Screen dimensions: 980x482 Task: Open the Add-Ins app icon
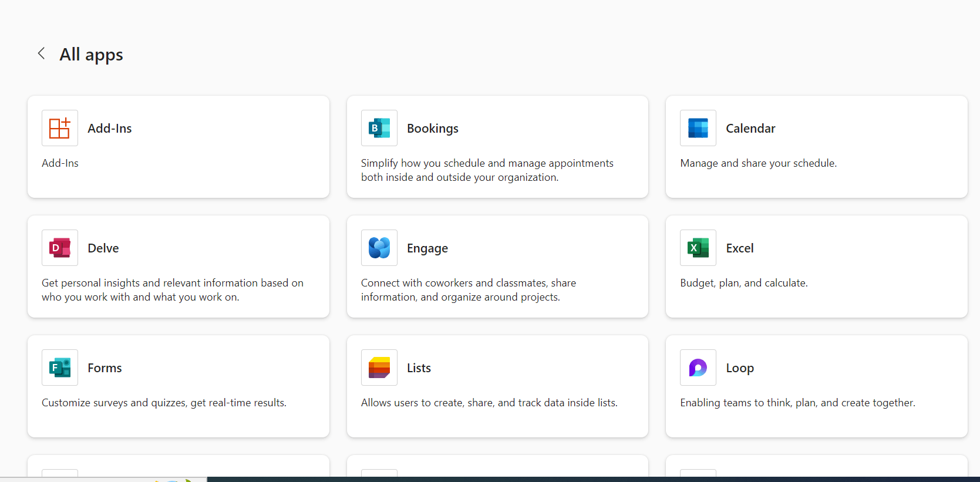60,128
